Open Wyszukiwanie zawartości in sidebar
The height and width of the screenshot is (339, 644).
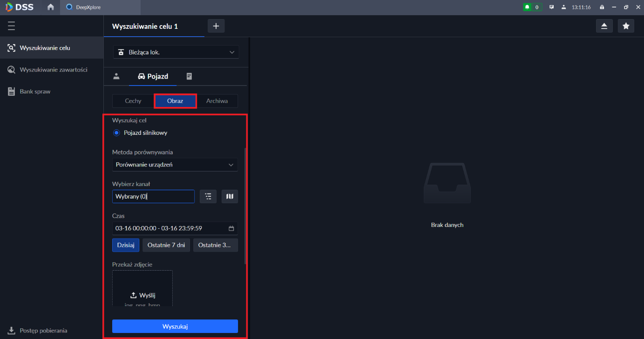tap(53, 70)
